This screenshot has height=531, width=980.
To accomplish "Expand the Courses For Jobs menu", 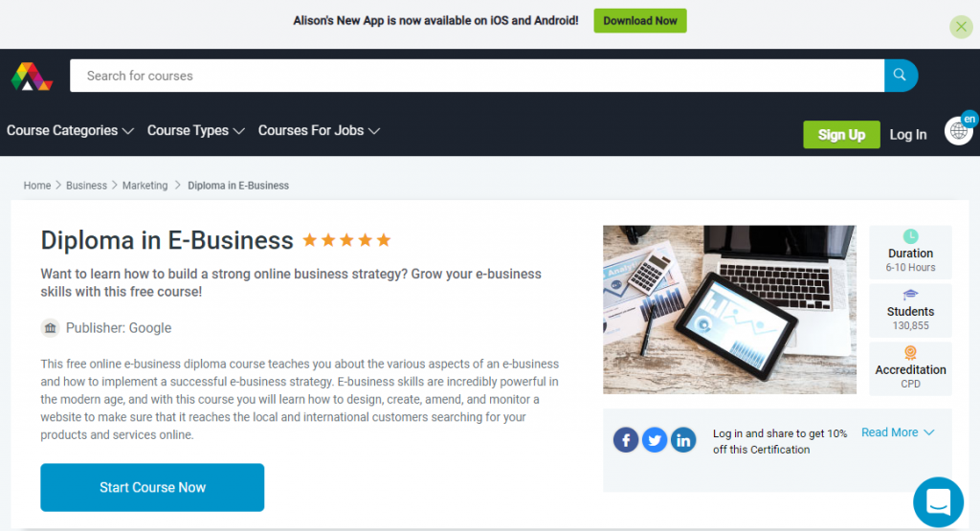I will pos(319,130).
